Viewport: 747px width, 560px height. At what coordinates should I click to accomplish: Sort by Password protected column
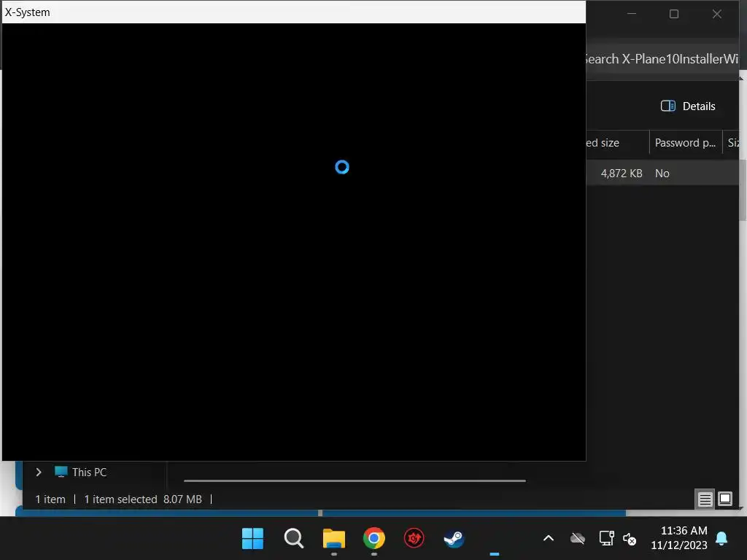click(x=686, y=143)
